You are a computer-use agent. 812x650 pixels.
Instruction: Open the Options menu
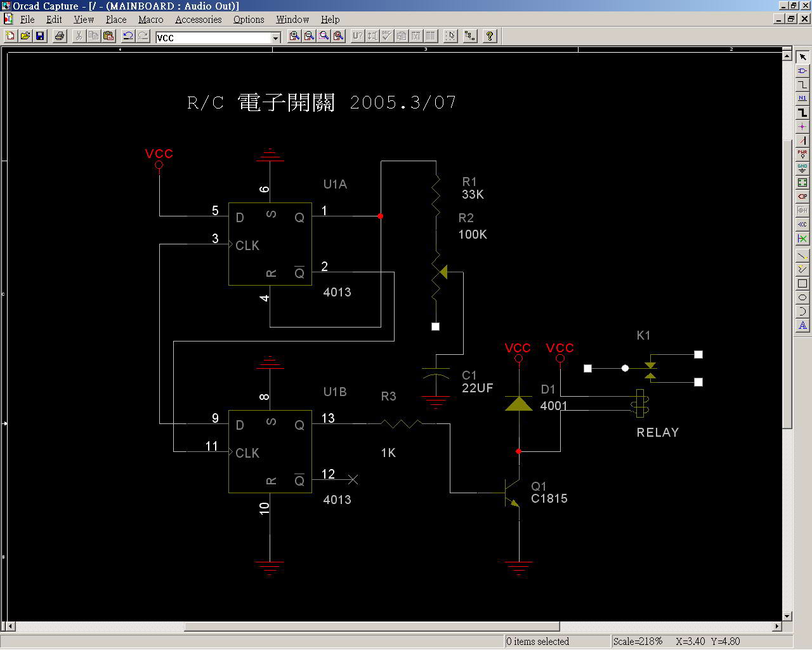pyautogui.click(x=249, y=20)
